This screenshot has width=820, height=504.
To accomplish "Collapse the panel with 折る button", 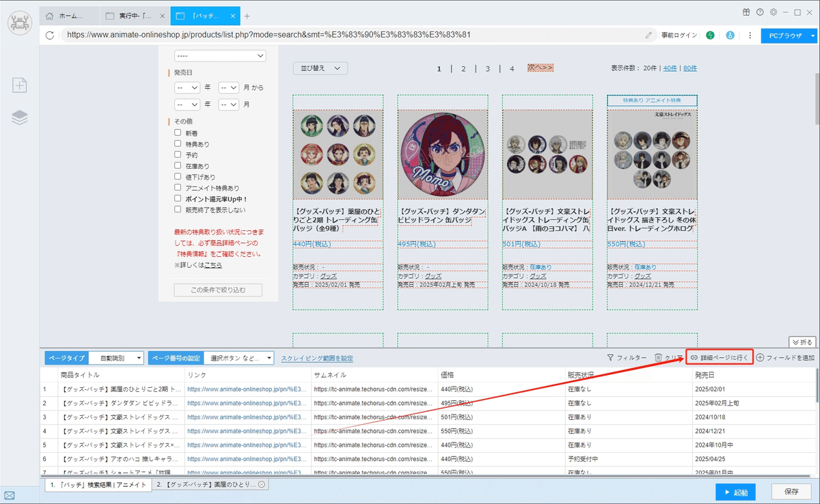I will [x=802, y=341].
